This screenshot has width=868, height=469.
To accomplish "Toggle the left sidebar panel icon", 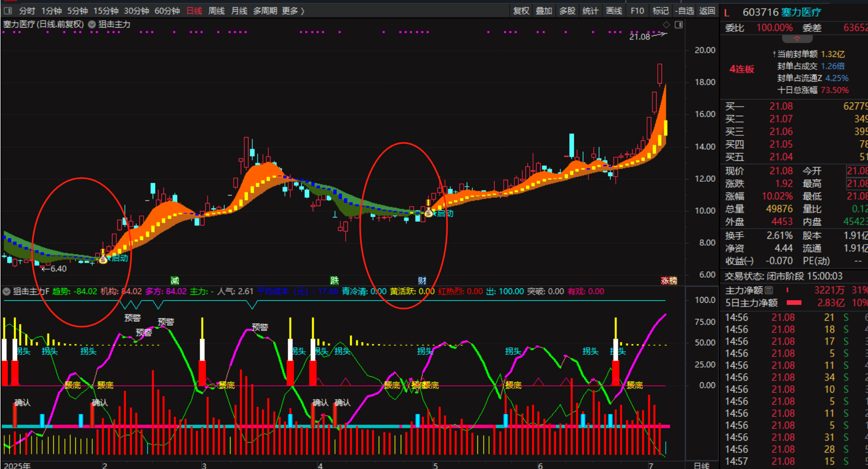I will 8,11.
